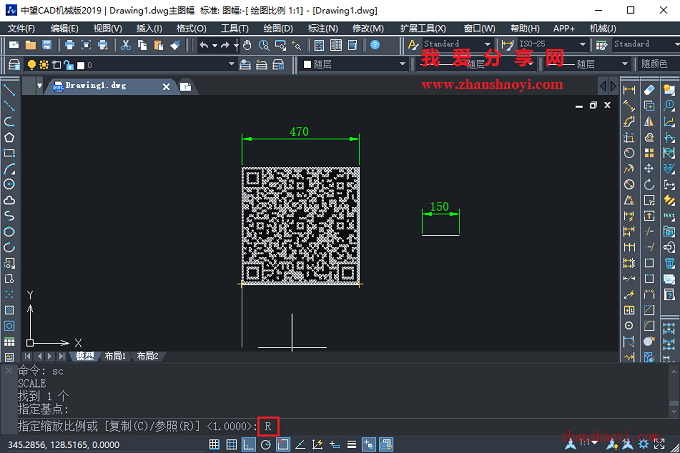Toggle Object Snap in the status bar
Viewport: 680px width, 453px height.
(x=283, y=444)
